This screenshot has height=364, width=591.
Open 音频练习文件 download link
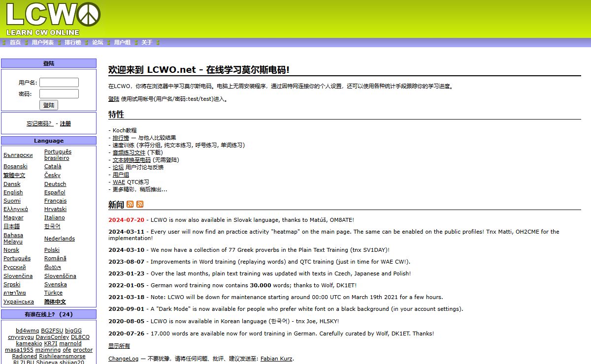pos(129,152)
